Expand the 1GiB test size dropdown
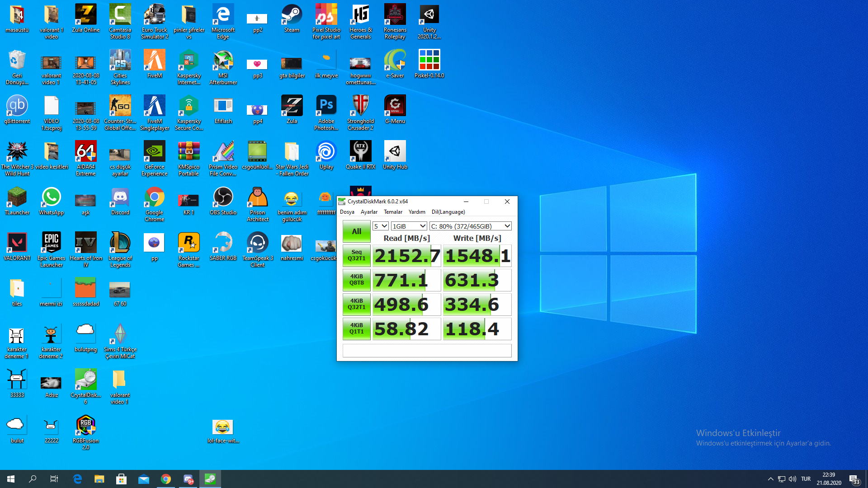868x488 pixels. [x=409, y=226]
